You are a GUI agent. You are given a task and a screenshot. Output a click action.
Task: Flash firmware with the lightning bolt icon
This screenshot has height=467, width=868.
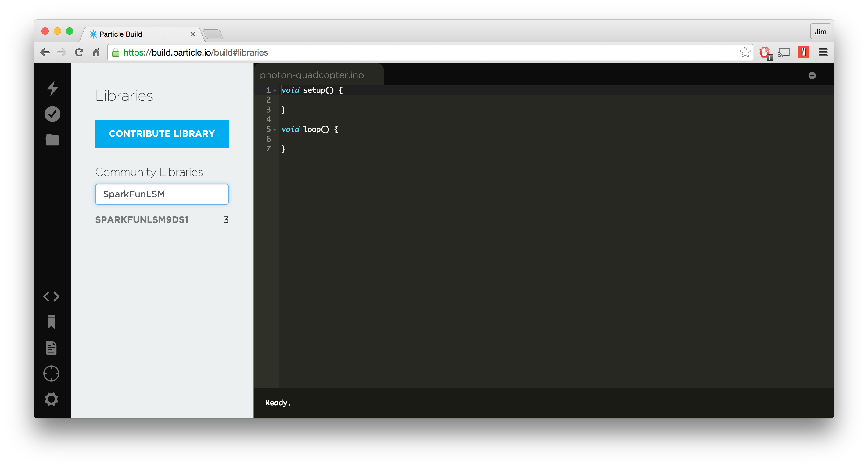pyautogui.click(x=52, y=88)
